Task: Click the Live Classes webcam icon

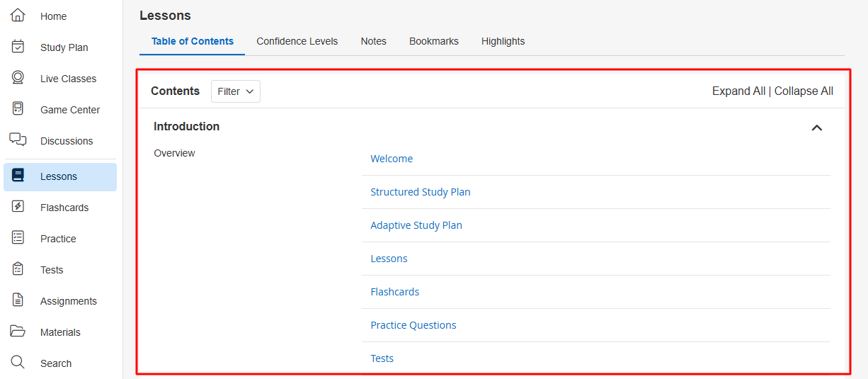Action: pos(18,78)
